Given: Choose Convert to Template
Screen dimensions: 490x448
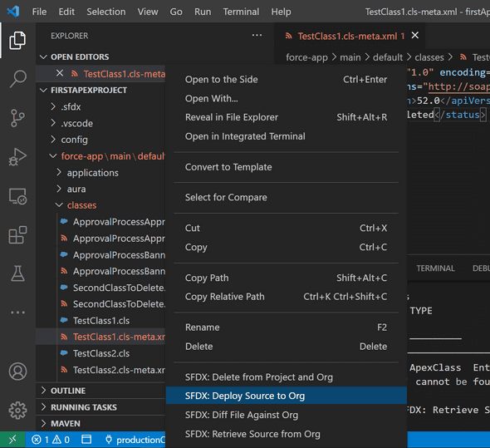Looking at the screenshot, I should [x=286, y=167].
